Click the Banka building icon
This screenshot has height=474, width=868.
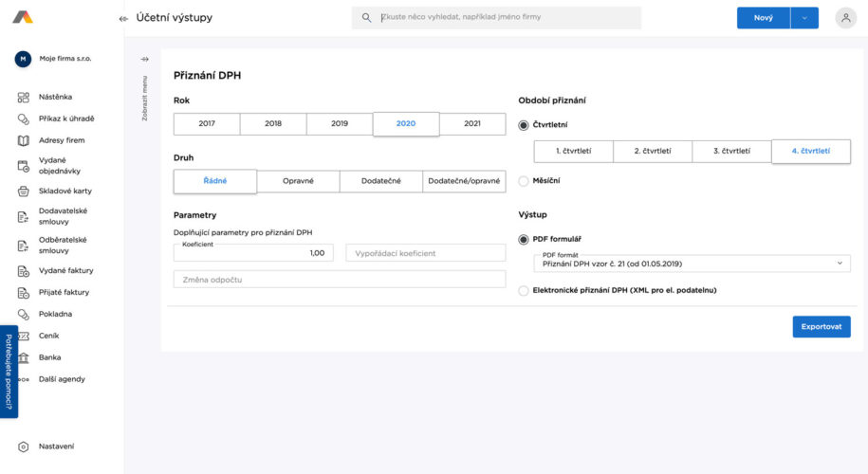(24, 357)
